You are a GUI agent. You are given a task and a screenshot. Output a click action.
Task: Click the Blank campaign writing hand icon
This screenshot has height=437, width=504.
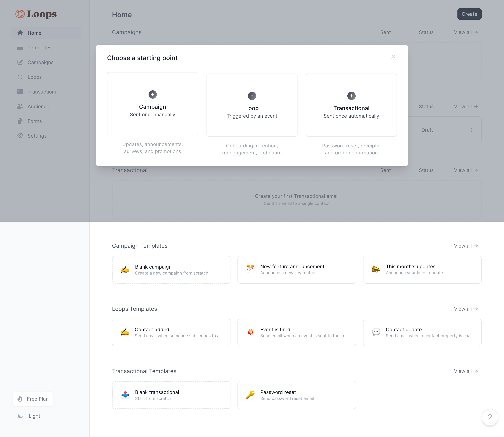[x=125, y=269]
